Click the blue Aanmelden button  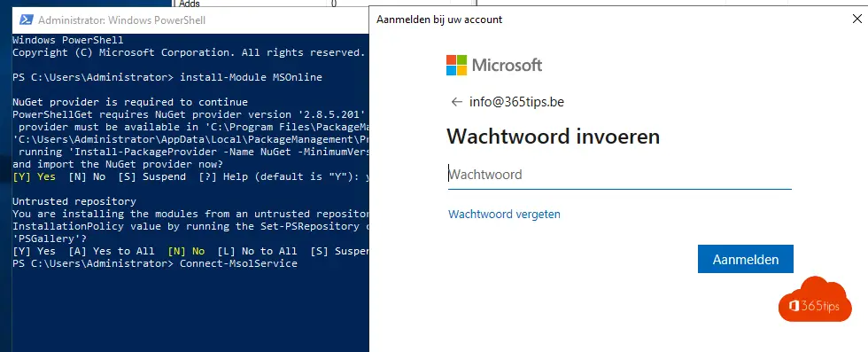746,259
